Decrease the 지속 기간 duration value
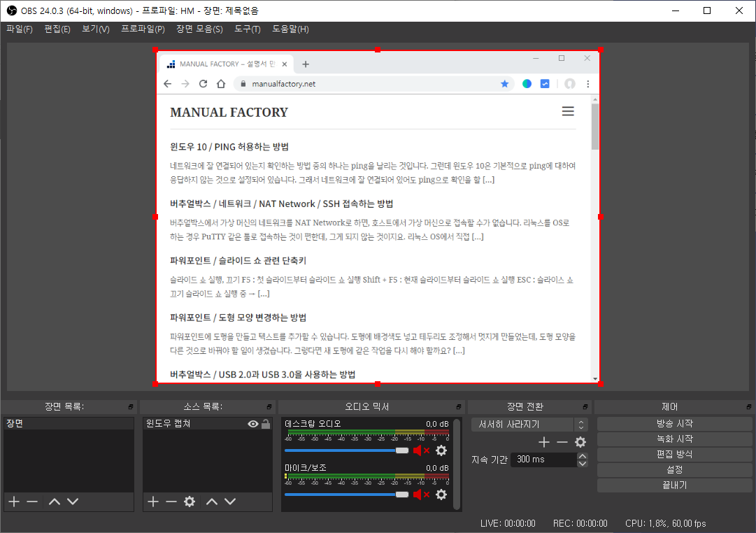The width and height of the screenshot is (756, 533). [x=583, y=464]
